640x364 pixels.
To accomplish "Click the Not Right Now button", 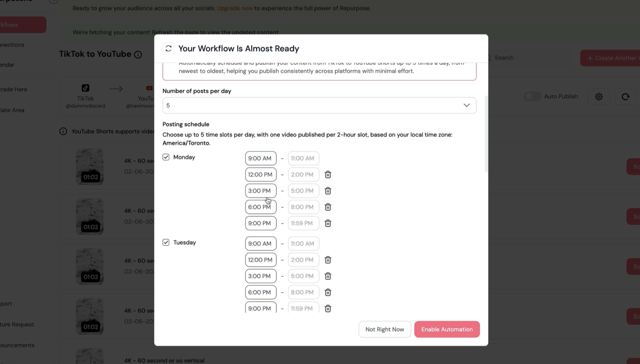I will (x=384, y=329).
